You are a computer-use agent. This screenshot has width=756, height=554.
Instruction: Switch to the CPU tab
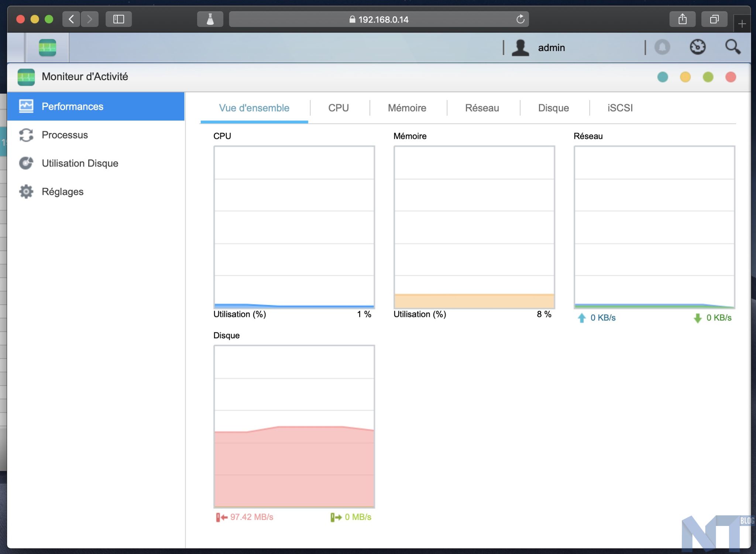[x=338, y=108]
